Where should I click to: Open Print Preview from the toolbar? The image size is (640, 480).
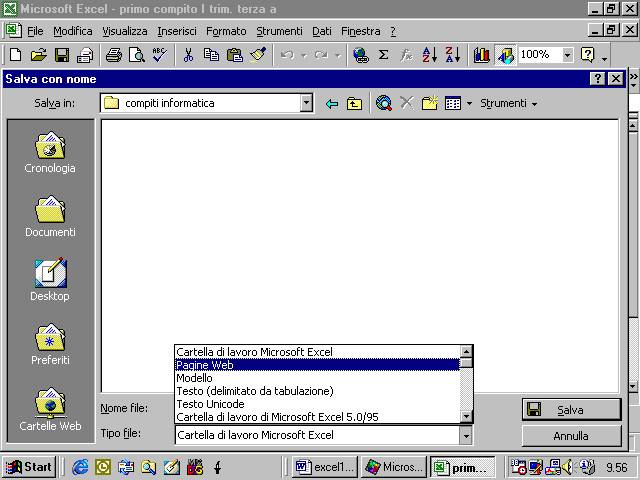pyautogui.click(x=137, y=55)
